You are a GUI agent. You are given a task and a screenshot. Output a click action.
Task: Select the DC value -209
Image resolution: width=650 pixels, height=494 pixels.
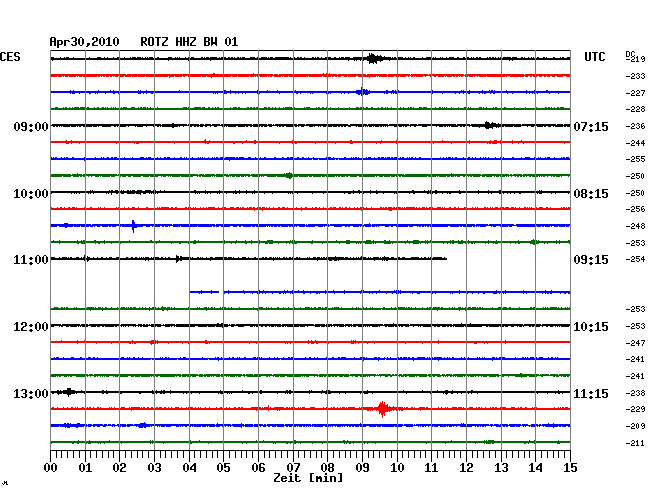[635, 426]
